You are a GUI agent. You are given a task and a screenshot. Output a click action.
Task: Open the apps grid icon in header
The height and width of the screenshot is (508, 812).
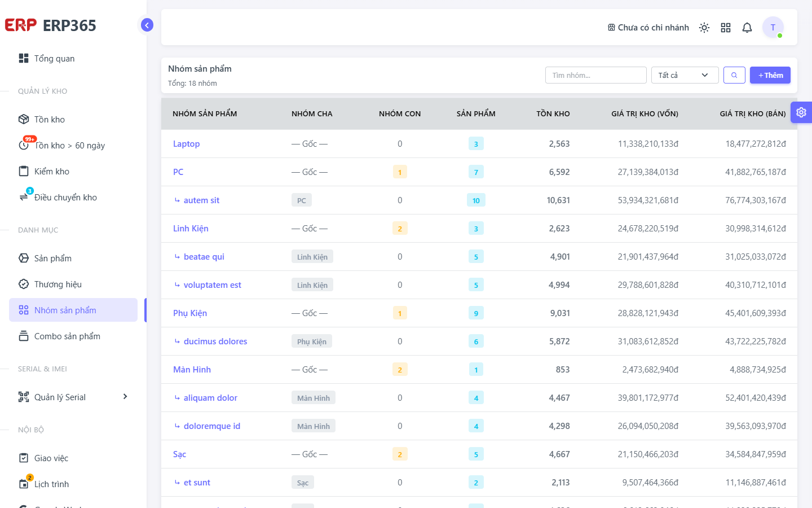click(726, 28)
